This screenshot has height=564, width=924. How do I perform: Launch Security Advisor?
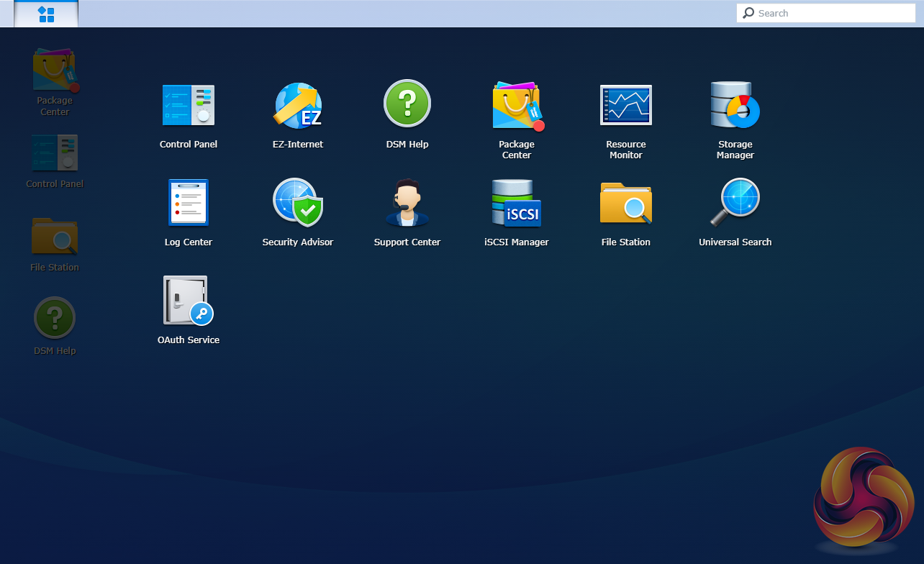[297, 203]
